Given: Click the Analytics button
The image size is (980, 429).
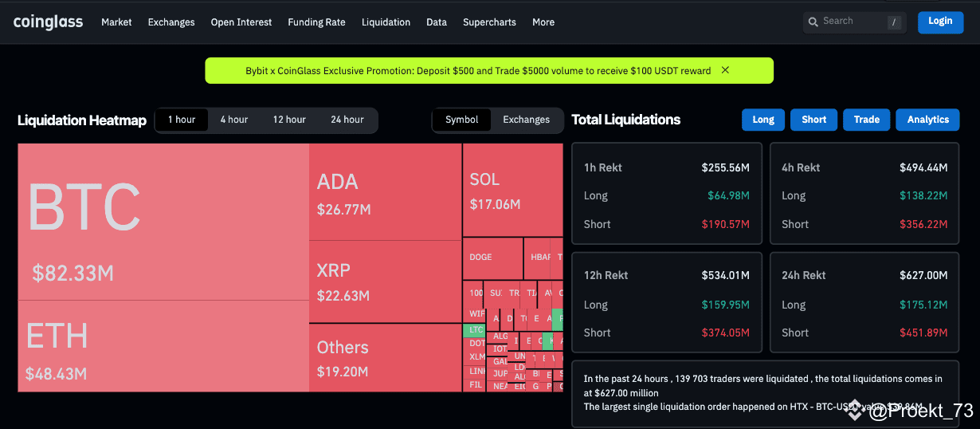Looking at the screenshot, I should [x=928, y=120].
